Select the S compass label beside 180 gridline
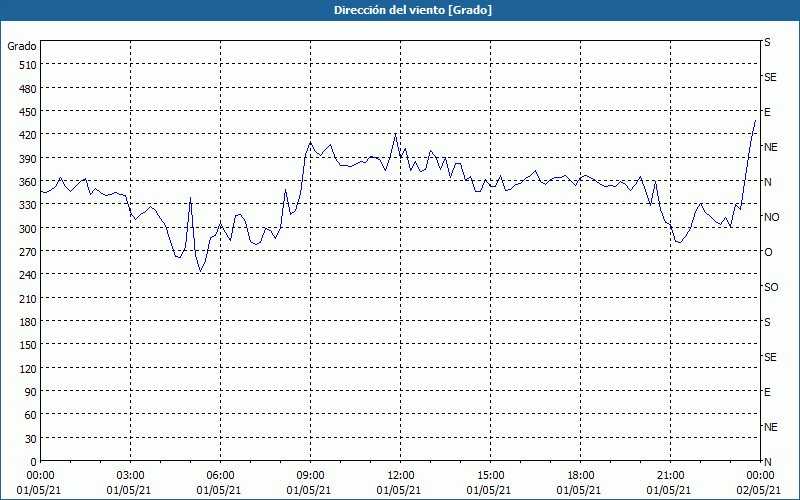800x500 pixels. tap(767, 322)
